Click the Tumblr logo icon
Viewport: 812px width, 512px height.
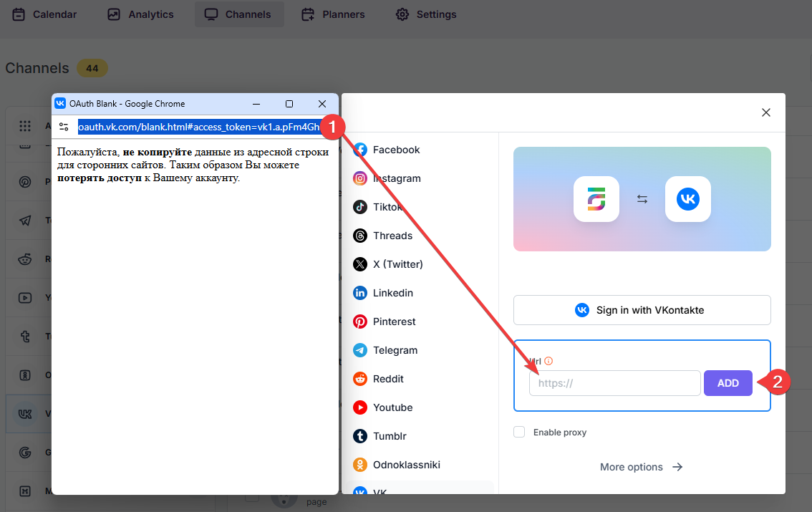[x=360, y=436]
